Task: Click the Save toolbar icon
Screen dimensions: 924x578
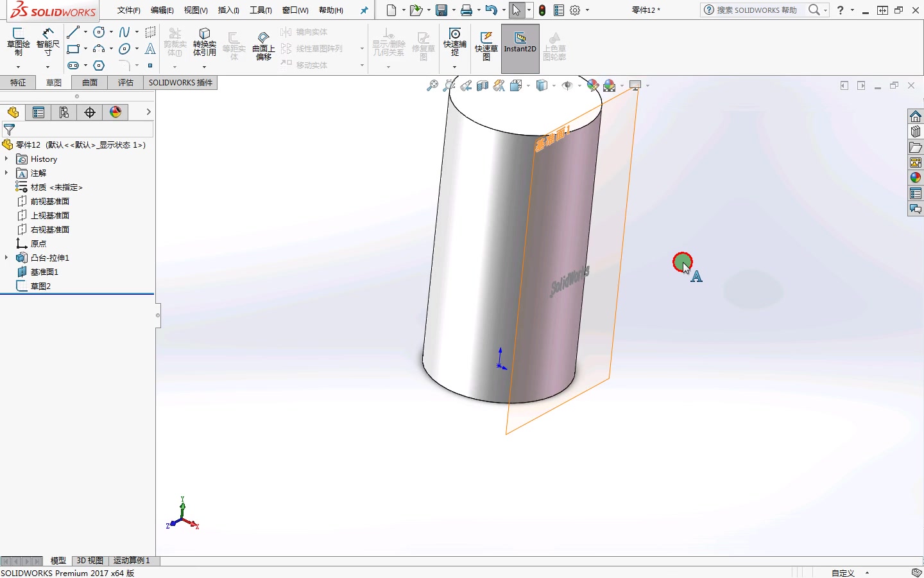Action: 441,10
